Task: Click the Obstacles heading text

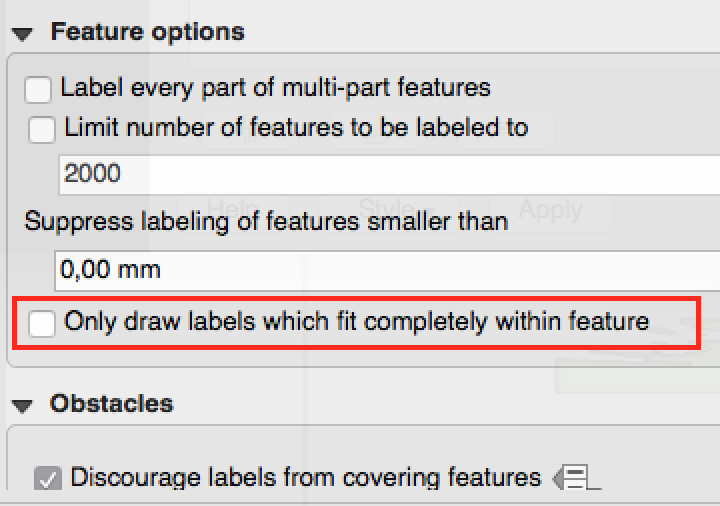Action: (111, 404)
